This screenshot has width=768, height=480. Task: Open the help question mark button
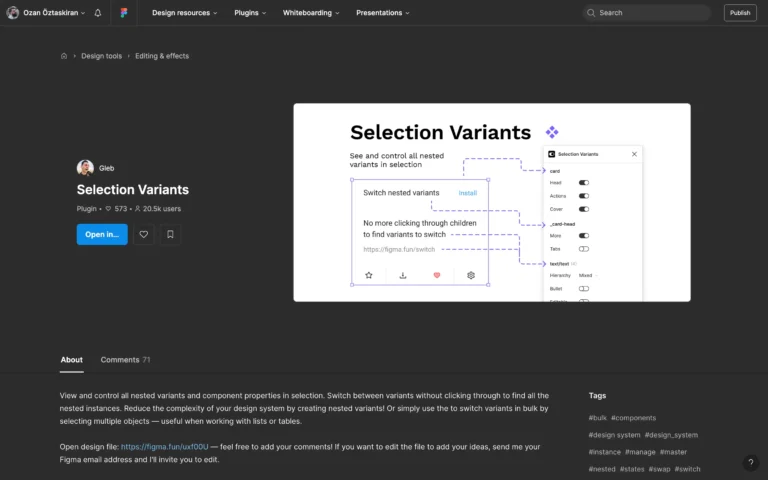[x=750, y=462]
